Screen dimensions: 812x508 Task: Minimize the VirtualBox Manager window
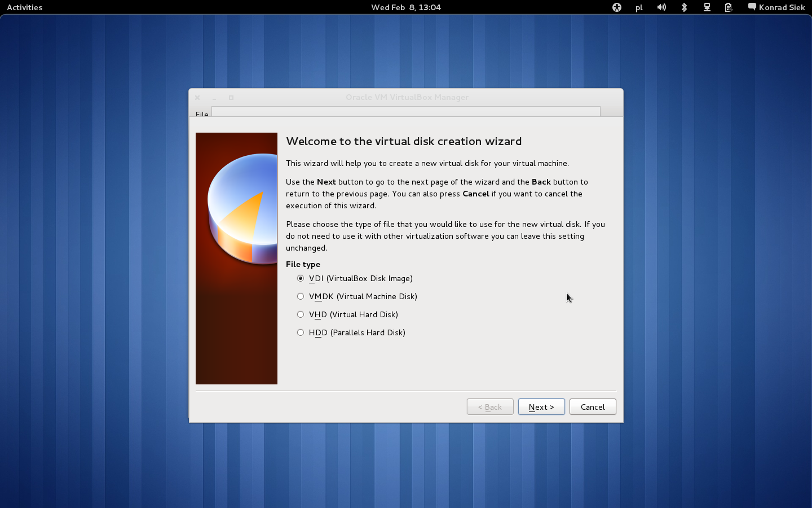(x=214, y=98)
